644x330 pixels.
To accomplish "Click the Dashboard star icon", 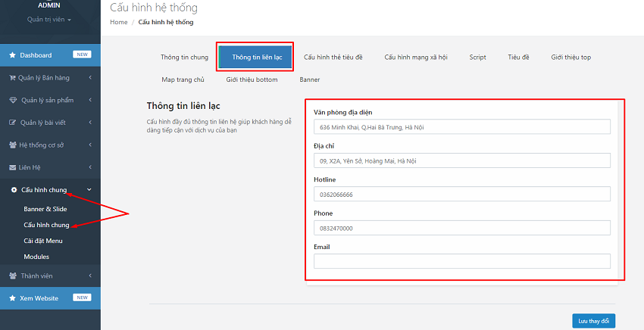I will 12,55.
